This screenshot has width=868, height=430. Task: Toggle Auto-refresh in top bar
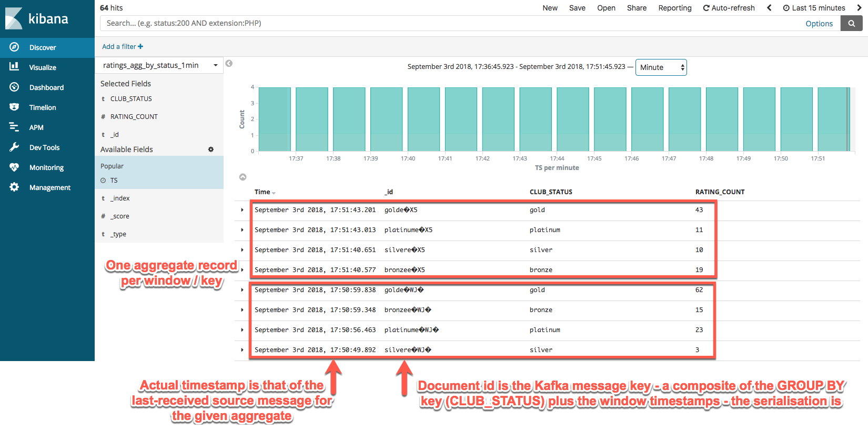pos(729,8)
